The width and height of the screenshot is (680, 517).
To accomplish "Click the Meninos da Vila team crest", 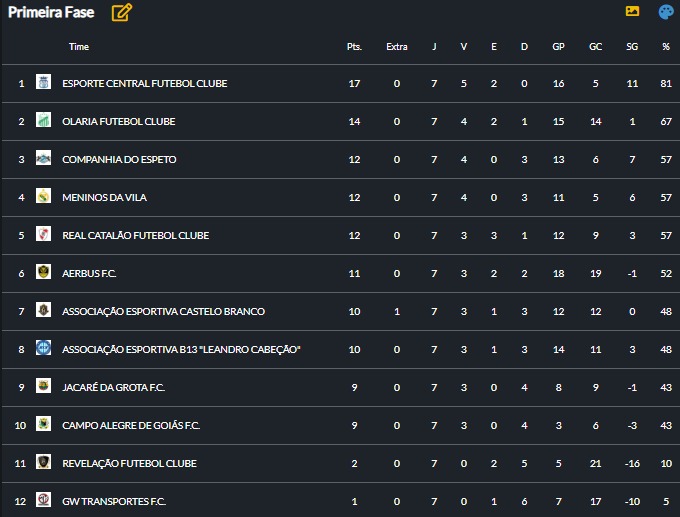I will [43, 197].
